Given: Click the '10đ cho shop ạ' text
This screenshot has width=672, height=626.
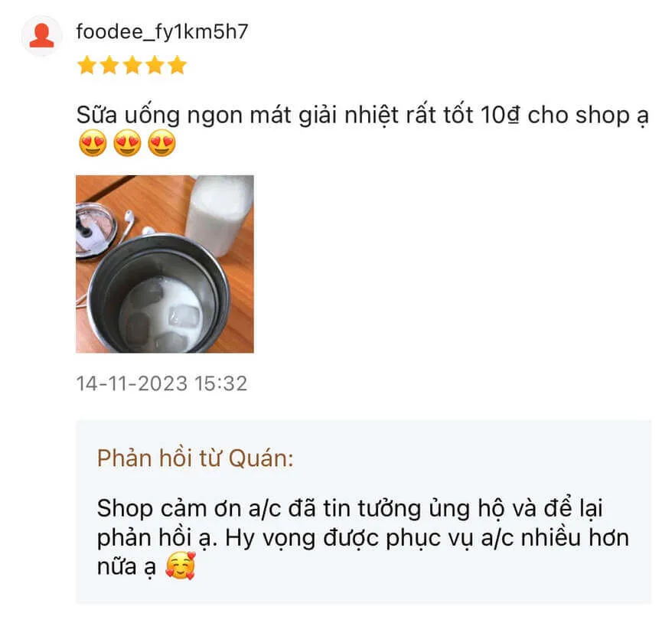Looking at the screenshot, I should (564, 116).
